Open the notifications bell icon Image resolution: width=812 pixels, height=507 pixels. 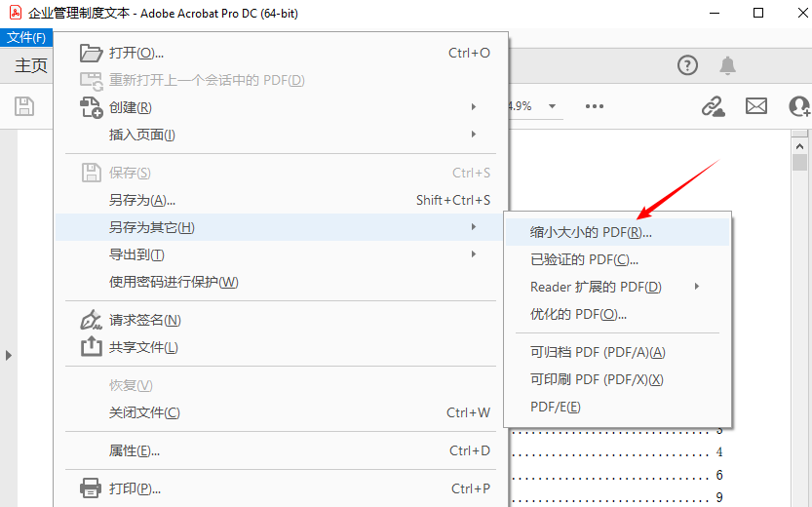pyautogui.click(x=727, y=65)
